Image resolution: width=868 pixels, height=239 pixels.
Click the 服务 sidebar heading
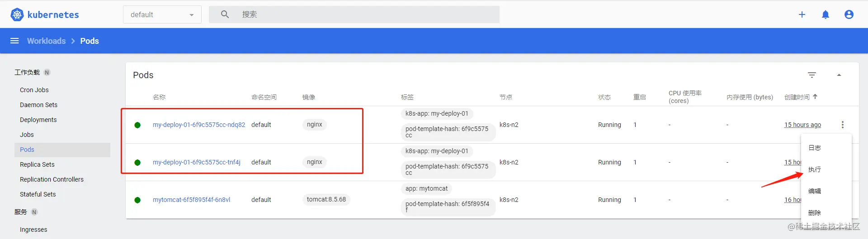click(x=21, y=212)
